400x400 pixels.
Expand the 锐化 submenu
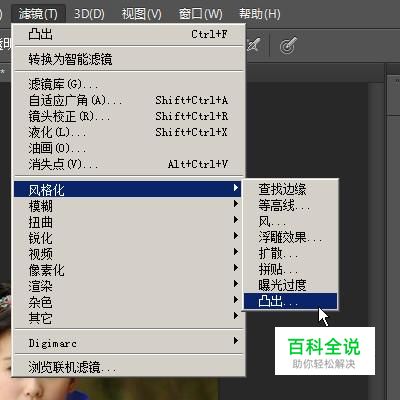128,238
